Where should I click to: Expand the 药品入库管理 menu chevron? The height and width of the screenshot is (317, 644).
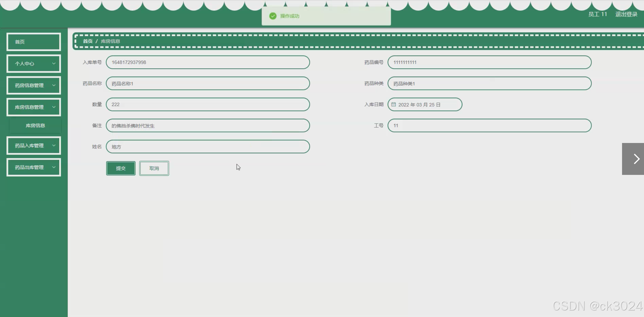click(54, 146)
